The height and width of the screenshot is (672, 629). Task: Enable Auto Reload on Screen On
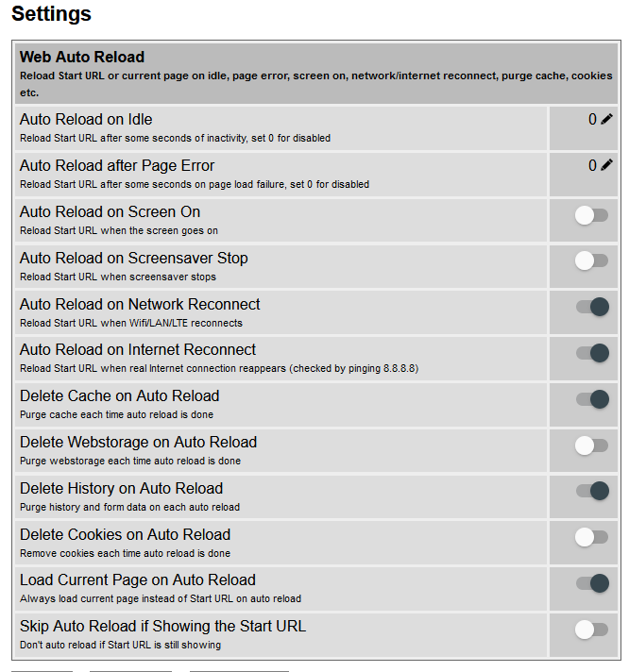pyautogui.click(x=592, y=215)
